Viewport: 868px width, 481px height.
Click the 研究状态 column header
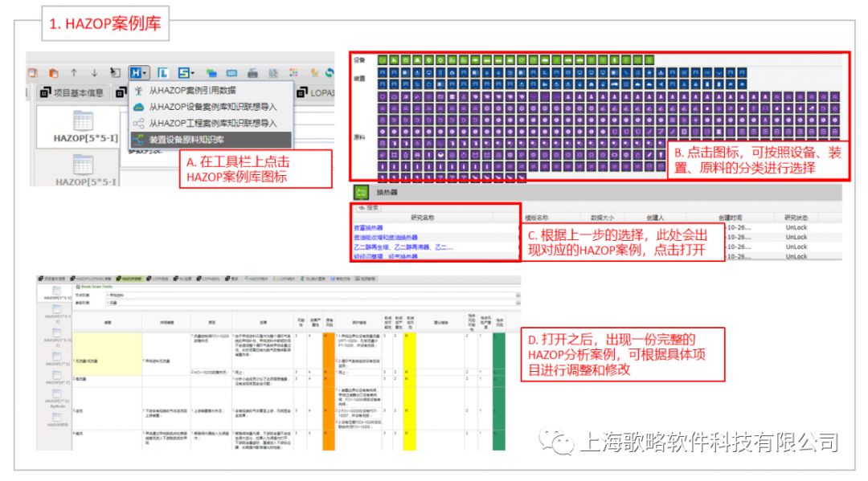796,218
